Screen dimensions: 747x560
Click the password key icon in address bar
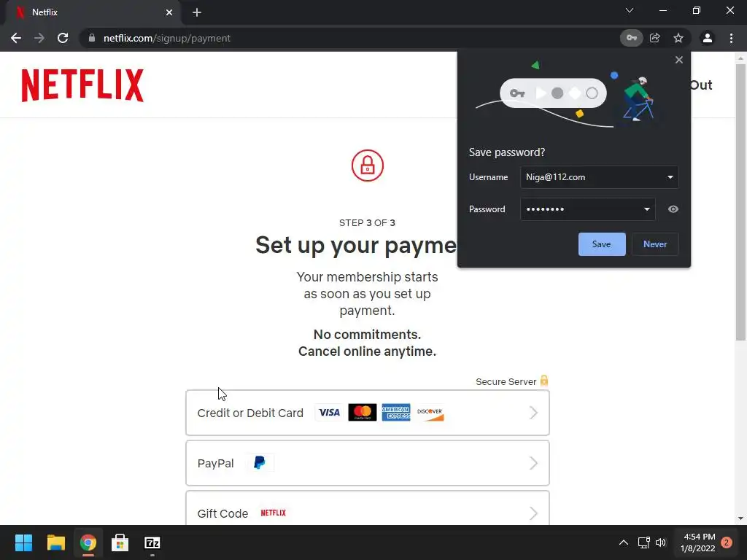point(631,38)
